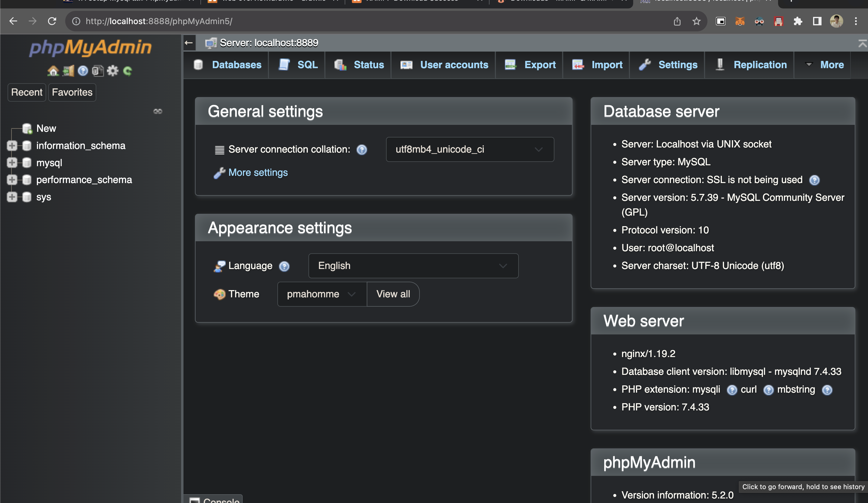Click the Server: localhost:8889 breadcrumb
868x503 pixels.
[269, 43]
